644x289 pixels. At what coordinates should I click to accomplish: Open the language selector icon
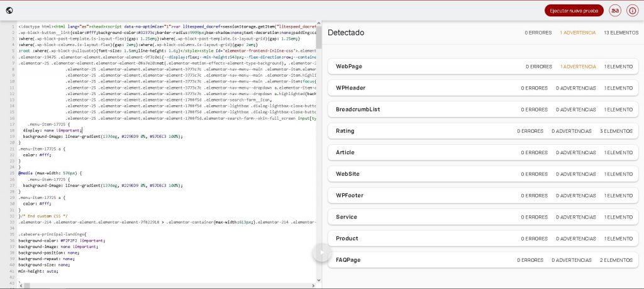coord(614,11)
